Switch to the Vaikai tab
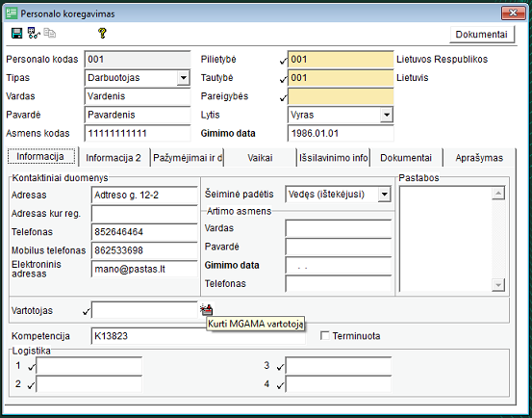 point(260,158)
